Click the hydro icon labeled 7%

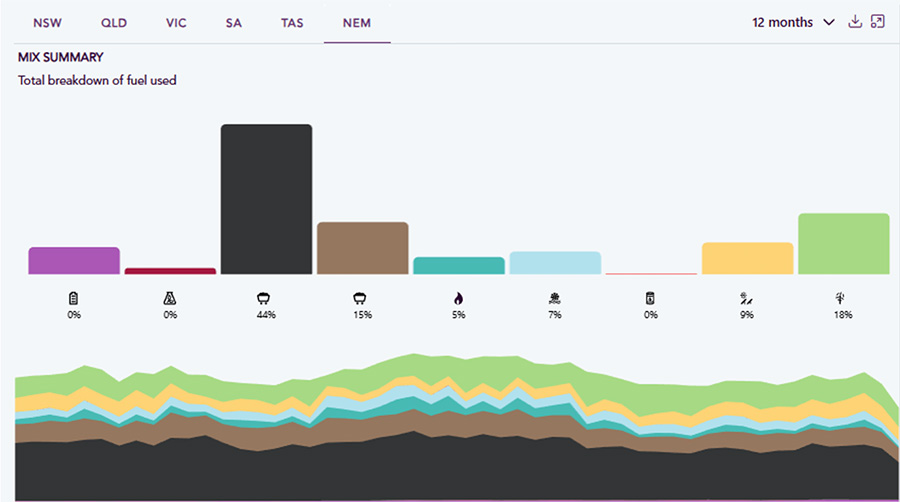click(x=554, y=298)
